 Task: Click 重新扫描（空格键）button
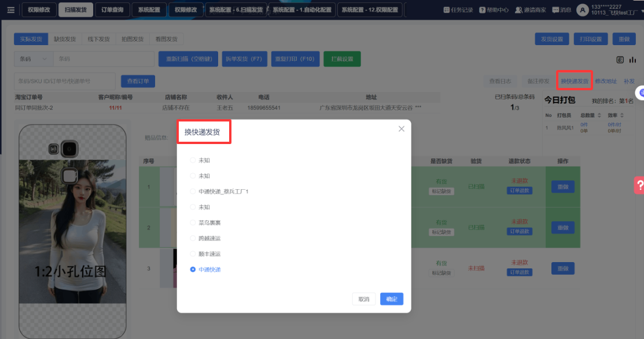(189, 58)
